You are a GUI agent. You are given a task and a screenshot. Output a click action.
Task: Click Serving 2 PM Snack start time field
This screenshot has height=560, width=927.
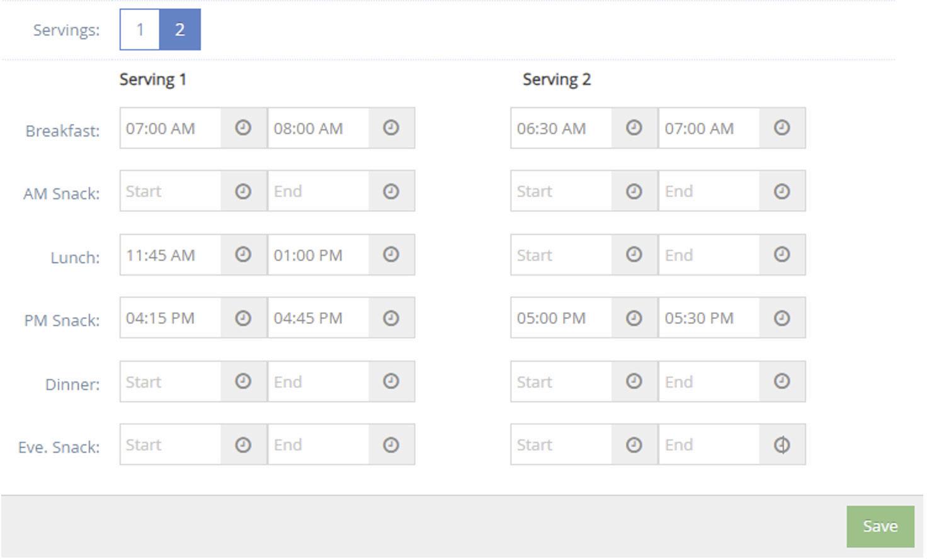[562, 318]
